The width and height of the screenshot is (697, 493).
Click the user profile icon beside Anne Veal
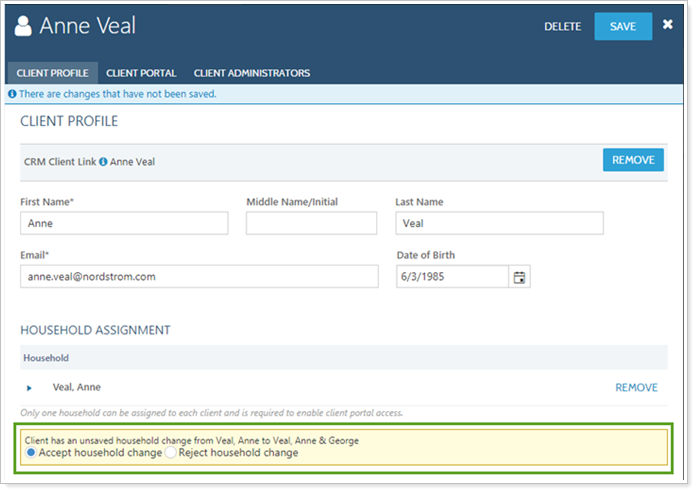click(24, 26)
